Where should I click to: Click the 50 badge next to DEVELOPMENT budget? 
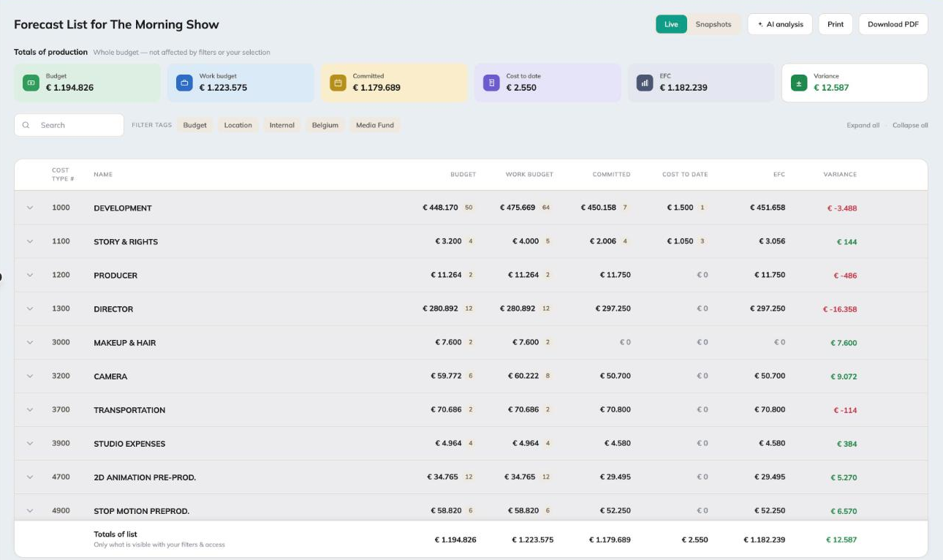tap(469, 208)
